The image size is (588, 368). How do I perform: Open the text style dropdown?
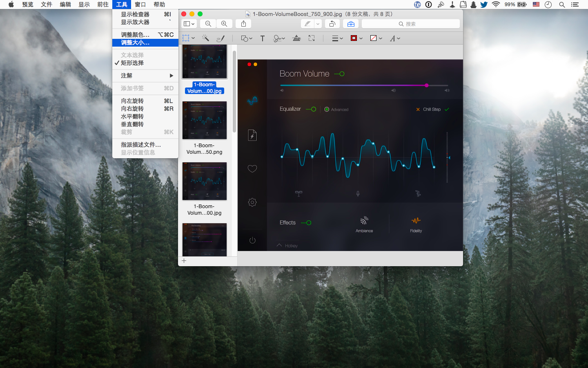(395, 38)
